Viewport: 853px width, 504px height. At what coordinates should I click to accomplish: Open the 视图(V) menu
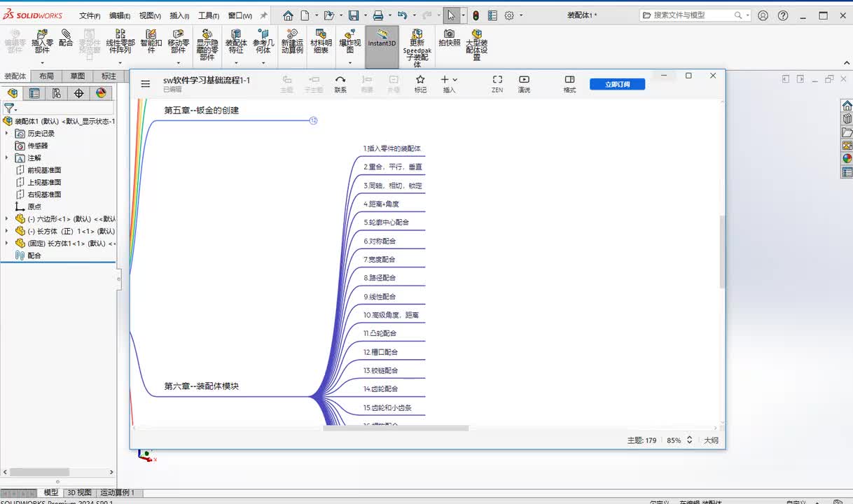[x=150, y=15]
